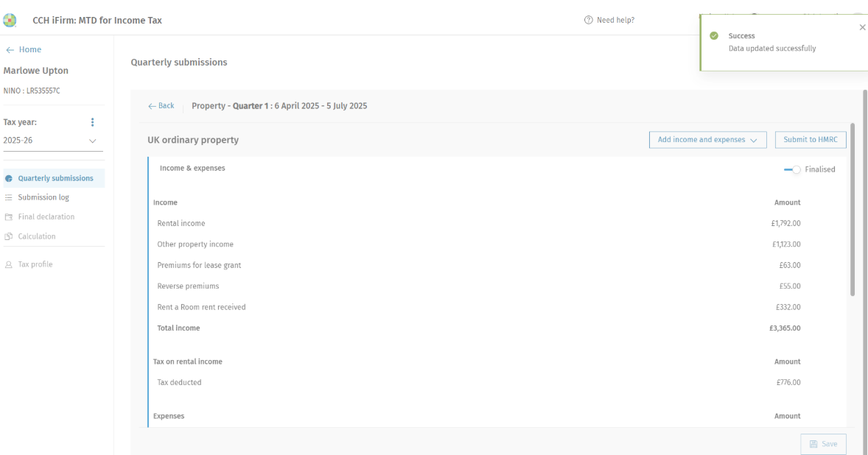Click Other property income amount £1,123.00
The image size is (868, 455).
click(x=786, y=244)
